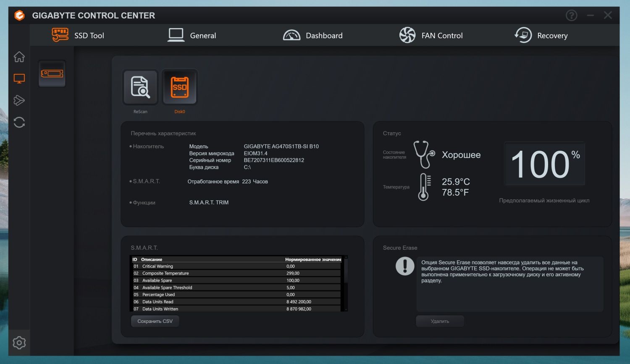Viewport: 630px width, 364px height.
Task: Click the SSD Tool chip icon
Action: (x=60, y=35)
